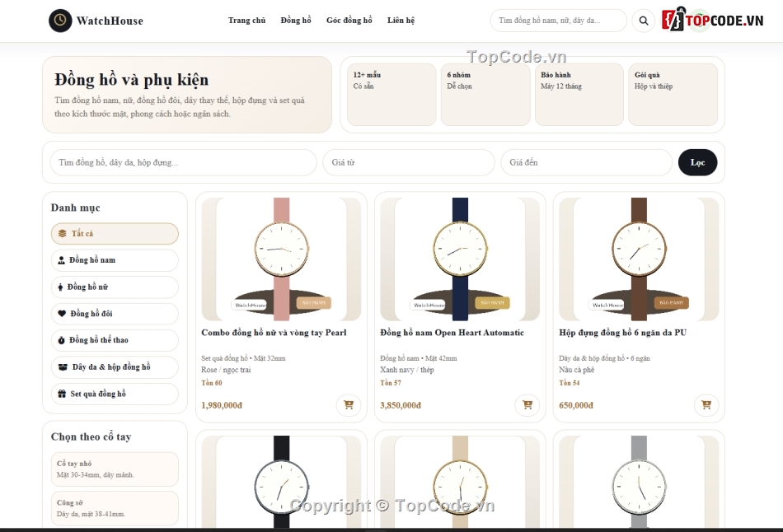Click the stopwatch icon beside Đồng hồ thể thao

tap(62, 340)
